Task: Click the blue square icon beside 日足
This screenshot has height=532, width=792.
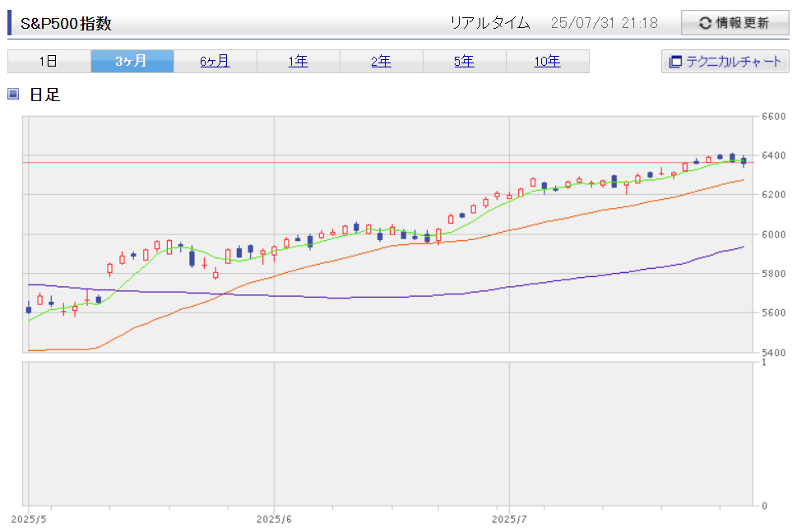Action: (x=13, y=94)
